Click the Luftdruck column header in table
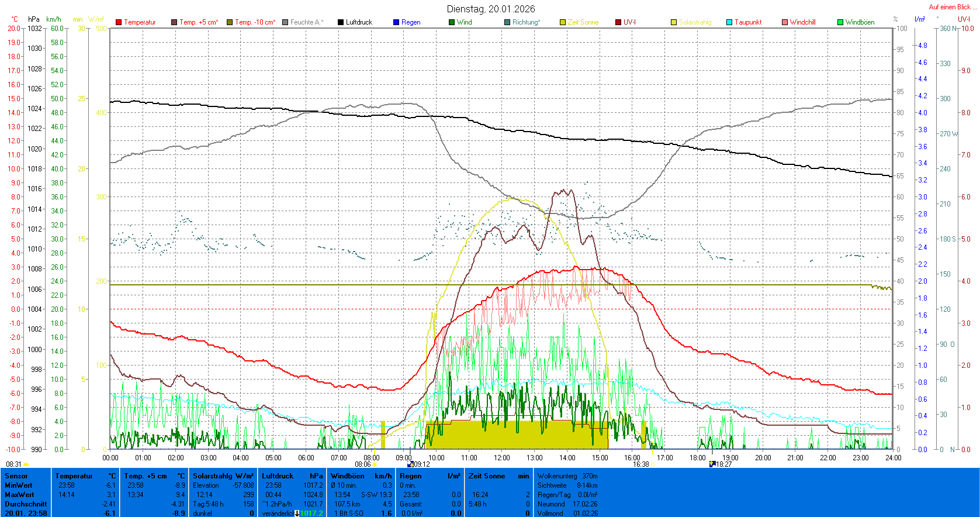This screenshot has width=980, height=517. tap(278, 476)
